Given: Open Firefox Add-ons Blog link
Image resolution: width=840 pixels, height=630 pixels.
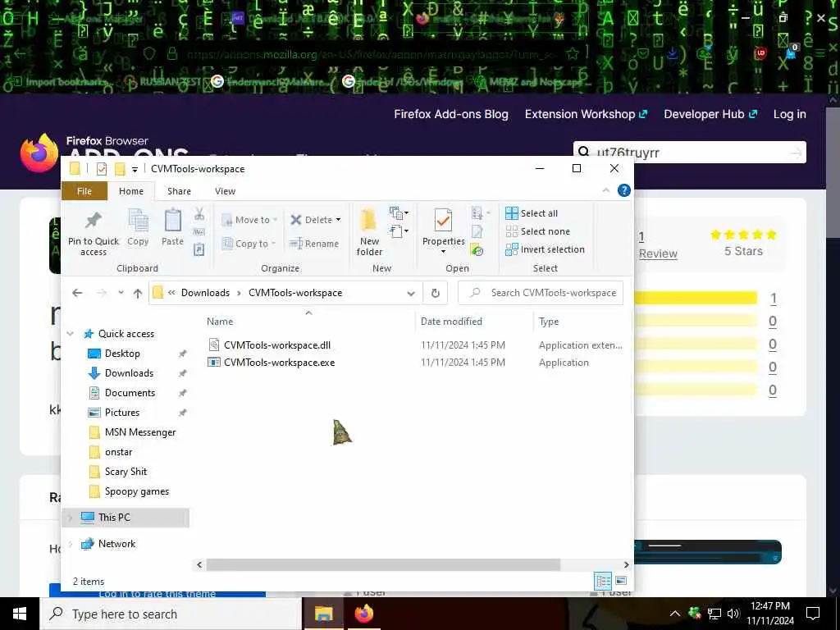Looking at the screenshot, I should 451,114.
